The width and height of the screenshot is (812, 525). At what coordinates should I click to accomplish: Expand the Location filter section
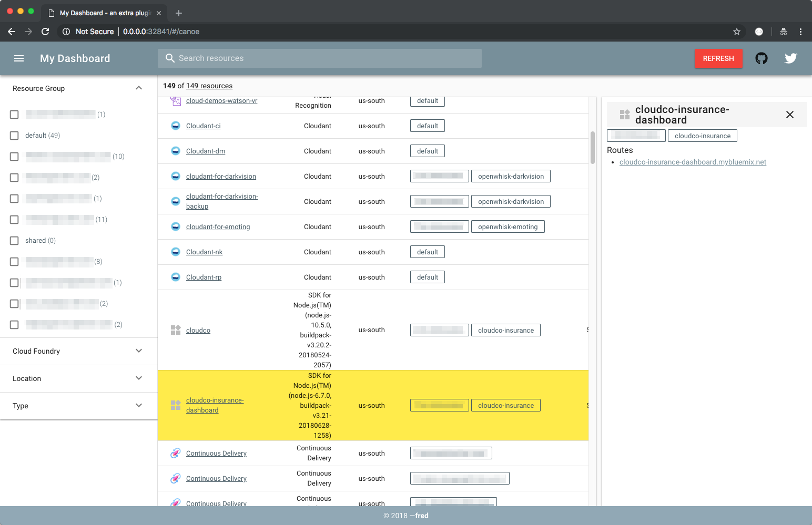[139, 378]
